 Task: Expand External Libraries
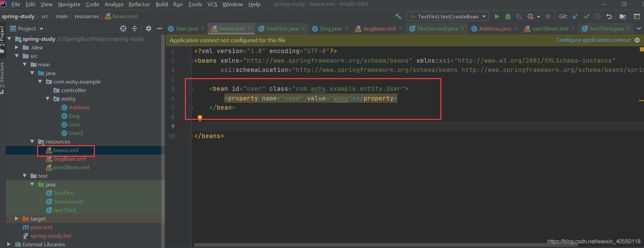[x=9, y=244]
